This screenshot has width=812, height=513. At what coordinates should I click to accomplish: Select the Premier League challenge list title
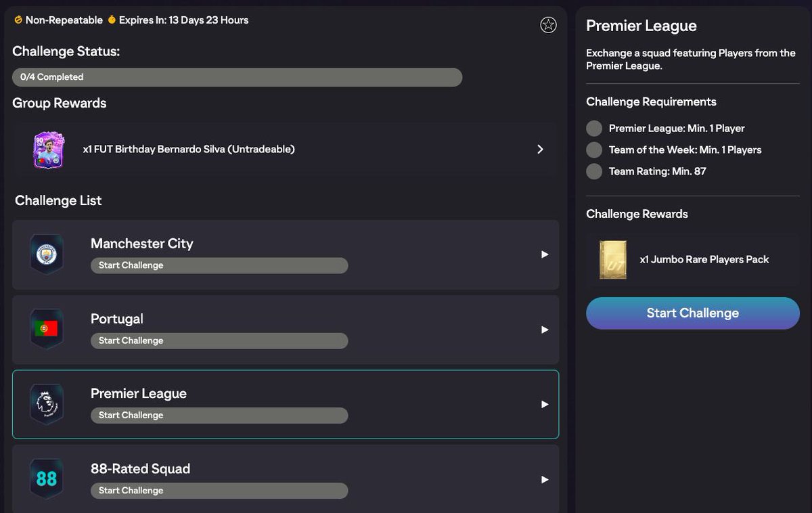click(x=139, y=394)
